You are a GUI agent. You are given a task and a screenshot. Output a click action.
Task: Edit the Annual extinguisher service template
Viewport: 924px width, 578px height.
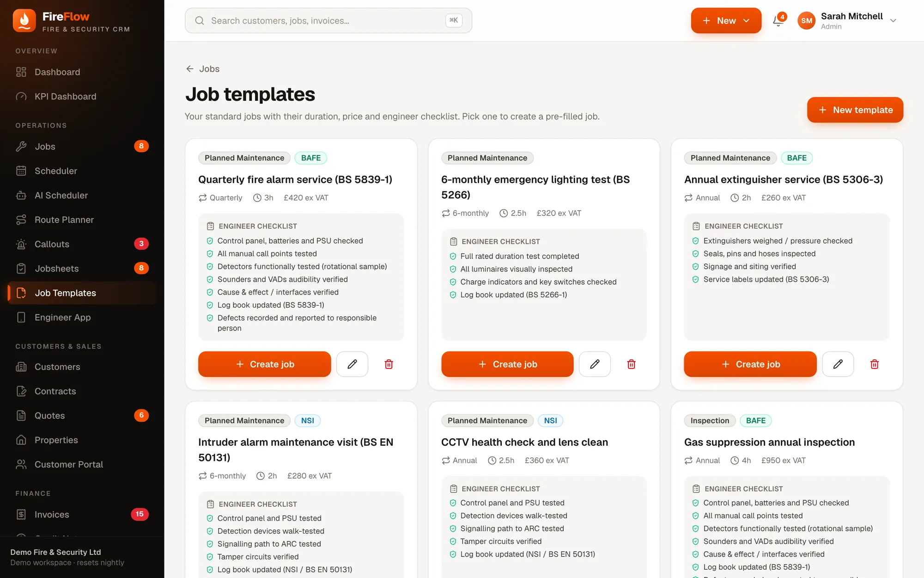(838, 364)
